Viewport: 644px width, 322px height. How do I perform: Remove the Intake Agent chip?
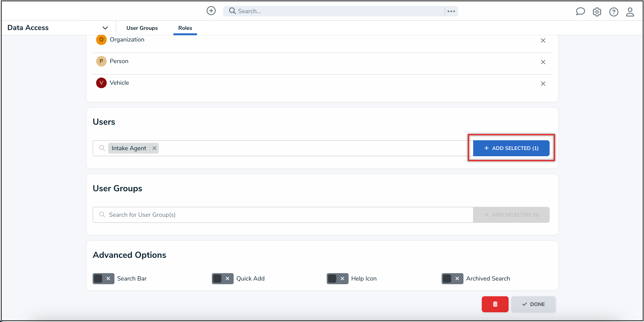[154, 148]
